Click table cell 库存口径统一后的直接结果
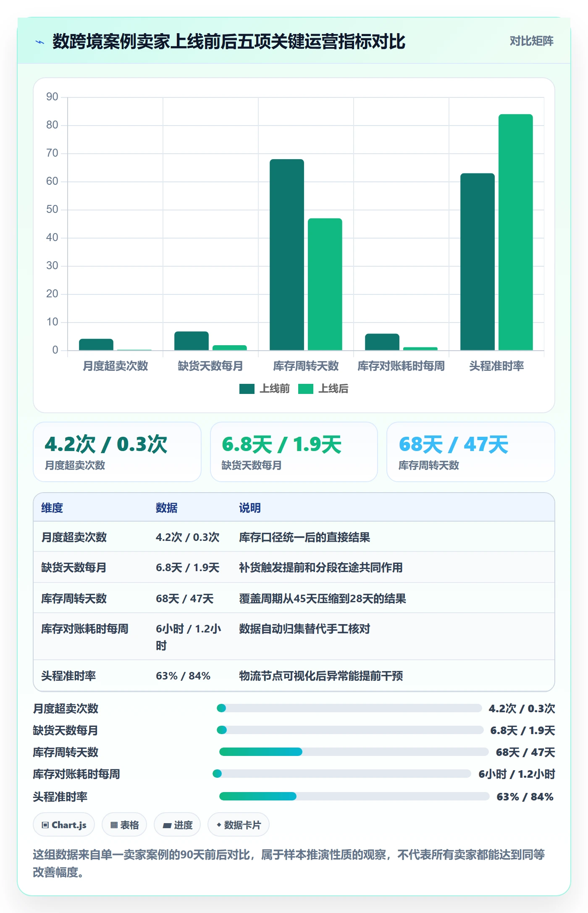The height and width of the screenshot is (913, 588). pyautogui.click(x=304, y=537)
